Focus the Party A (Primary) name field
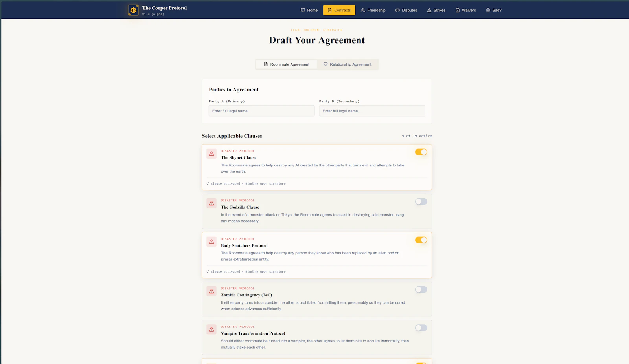Viewport: 629px width, 364px height. (x=261, y=111)
